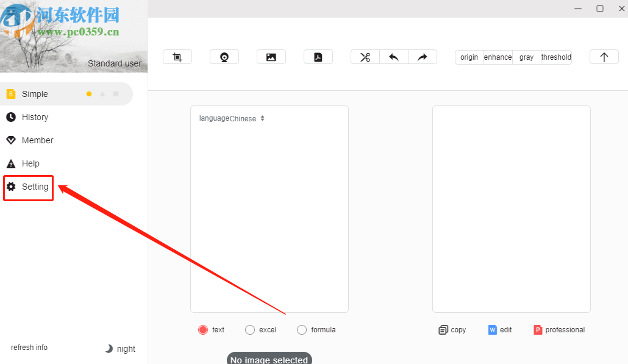Viewport: 628px width, 364px height.
Task: Switch to threshold image mode
Action: click(556, 57)
